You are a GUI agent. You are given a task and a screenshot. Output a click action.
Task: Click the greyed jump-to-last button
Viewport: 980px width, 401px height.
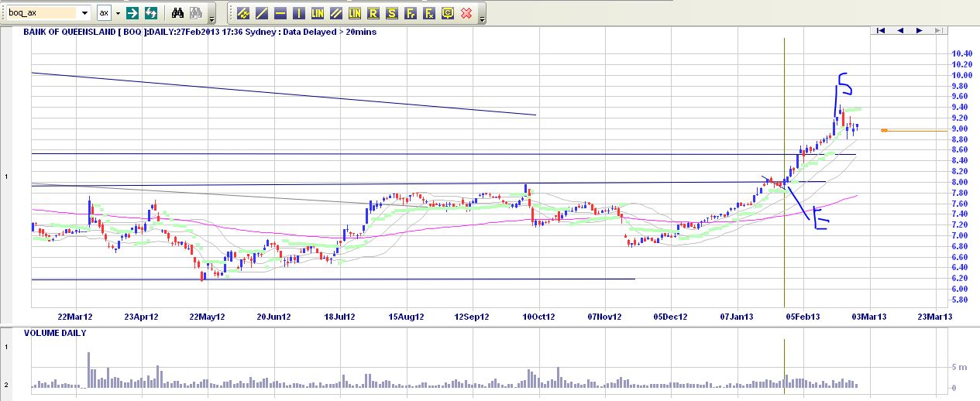(937, 30)
